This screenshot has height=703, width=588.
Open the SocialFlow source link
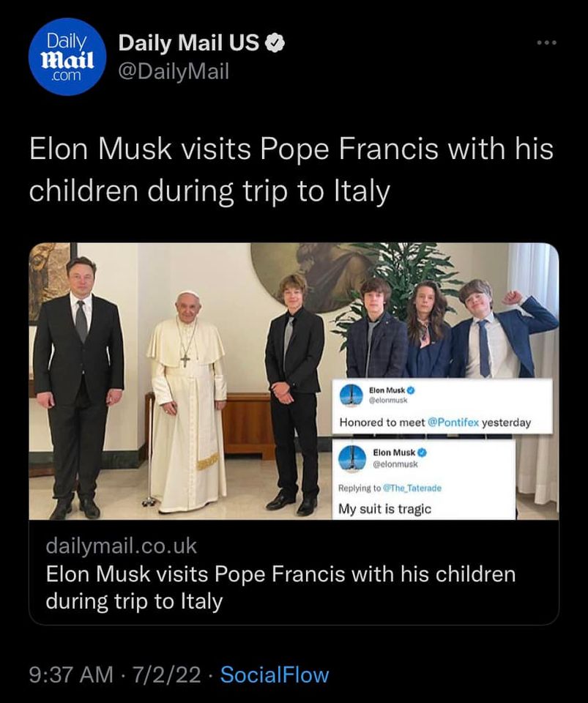275,674
